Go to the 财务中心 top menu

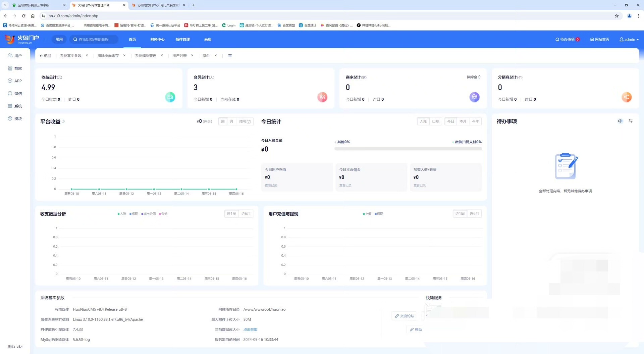tap(157, 40)
